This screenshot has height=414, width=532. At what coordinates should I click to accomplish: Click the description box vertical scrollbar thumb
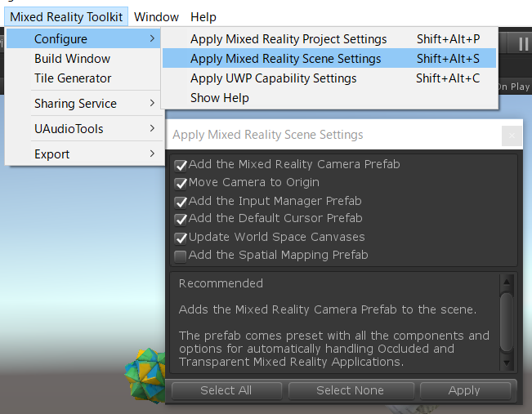click(x=507, y=322)
